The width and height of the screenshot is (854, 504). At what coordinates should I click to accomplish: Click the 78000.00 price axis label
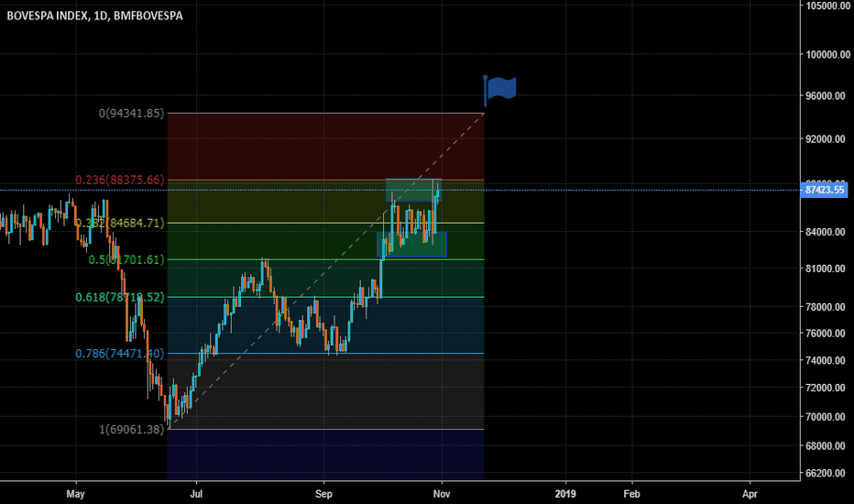pyautogui.click(x=826, y=307)
